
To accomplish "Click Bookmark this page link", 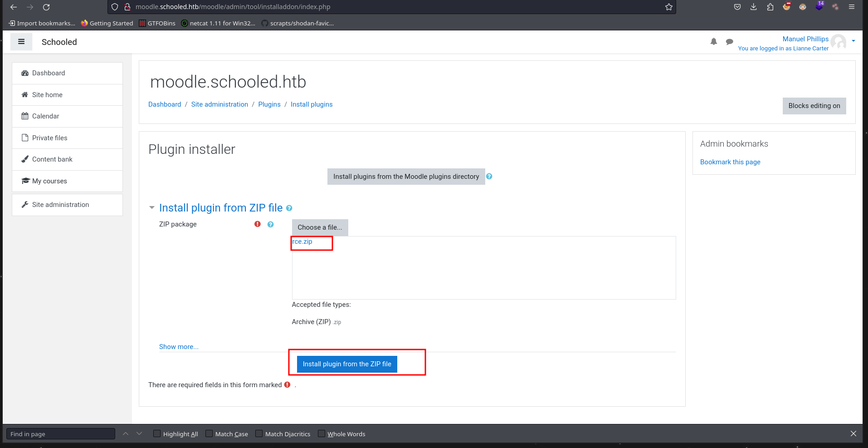I will [x=730, y=162].
